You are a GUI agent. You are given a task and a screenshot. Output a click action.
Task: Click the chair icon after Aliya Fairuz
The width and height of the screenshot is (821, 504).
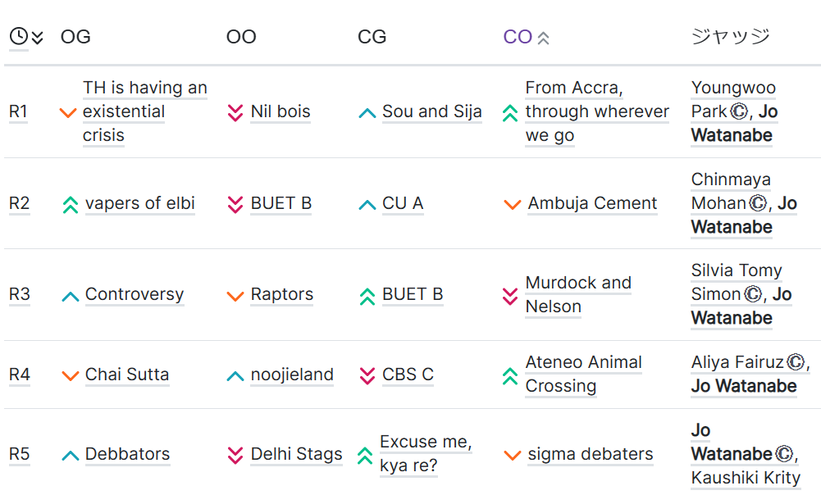click(796, 362)
